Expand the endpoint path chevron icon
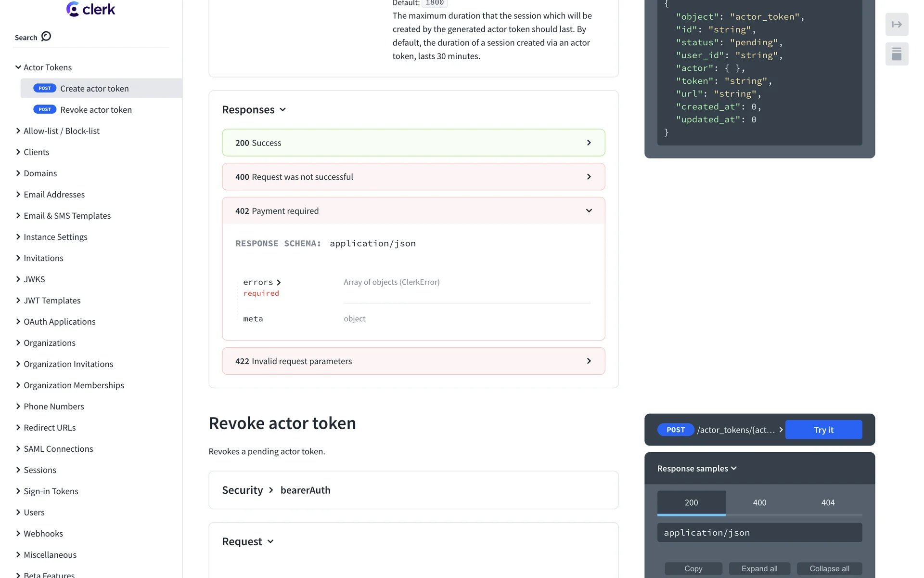Image resolution: width=924 pixels, height=578 pixels. coord(781,430)
